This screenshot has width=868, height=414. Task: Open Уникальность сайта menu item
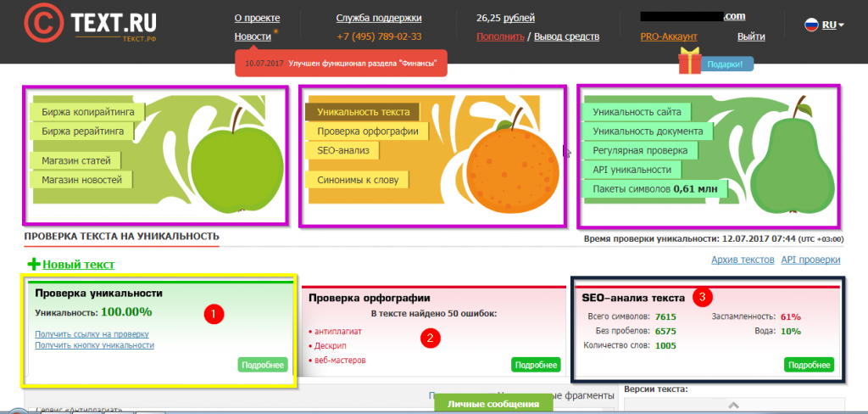(637, 112)
